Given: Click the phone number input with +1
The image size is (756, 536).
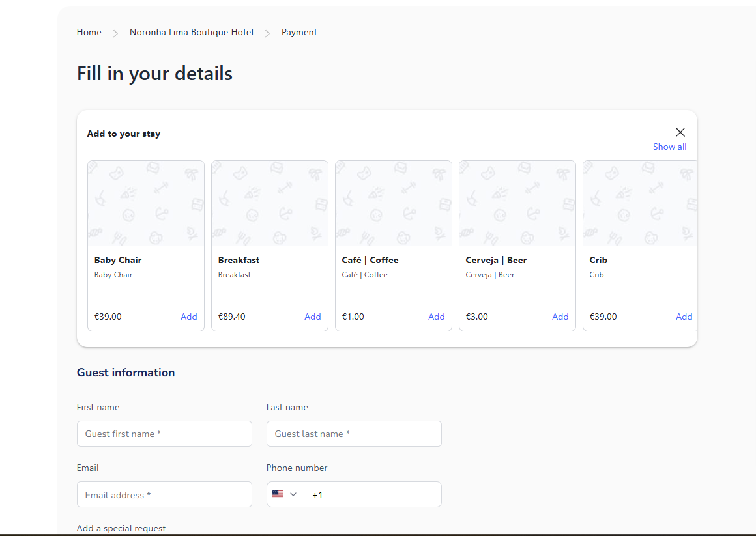Looking at the screenshot, I should point(373,494).
